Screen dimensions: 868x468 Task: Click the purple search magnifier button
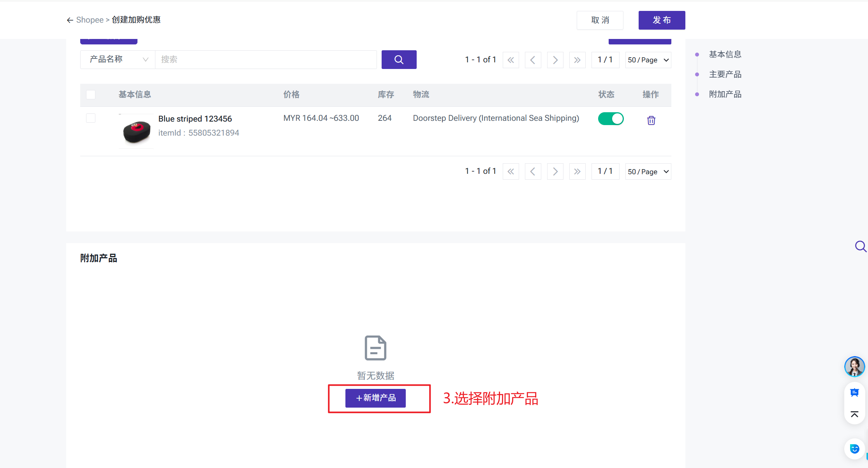click(x=399, y=60)
